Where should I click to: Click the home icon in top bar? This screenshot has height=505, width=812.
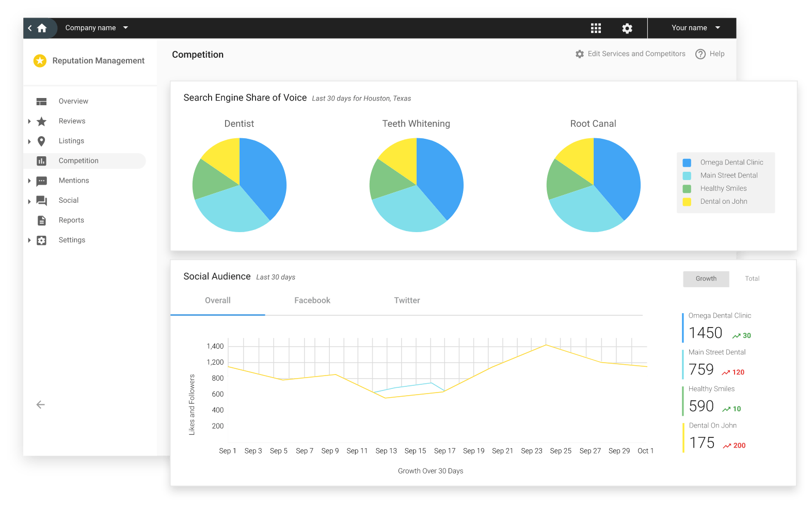42,28
